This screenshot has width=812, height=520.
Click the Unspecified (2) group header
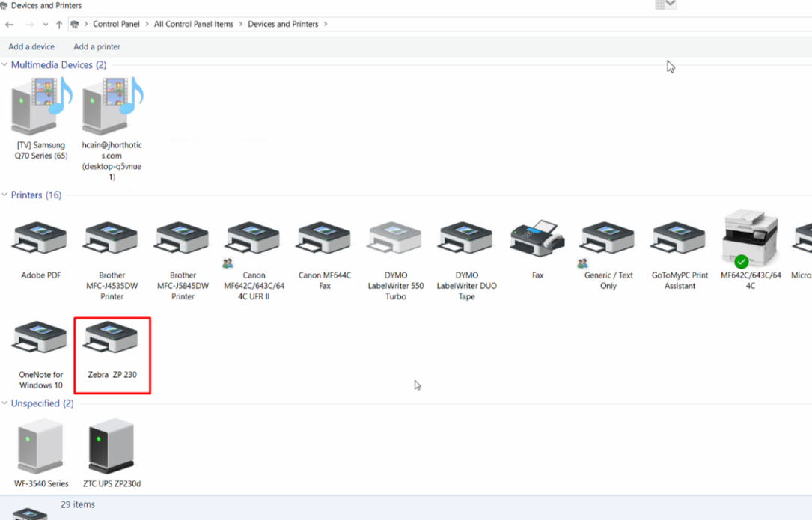43,403
